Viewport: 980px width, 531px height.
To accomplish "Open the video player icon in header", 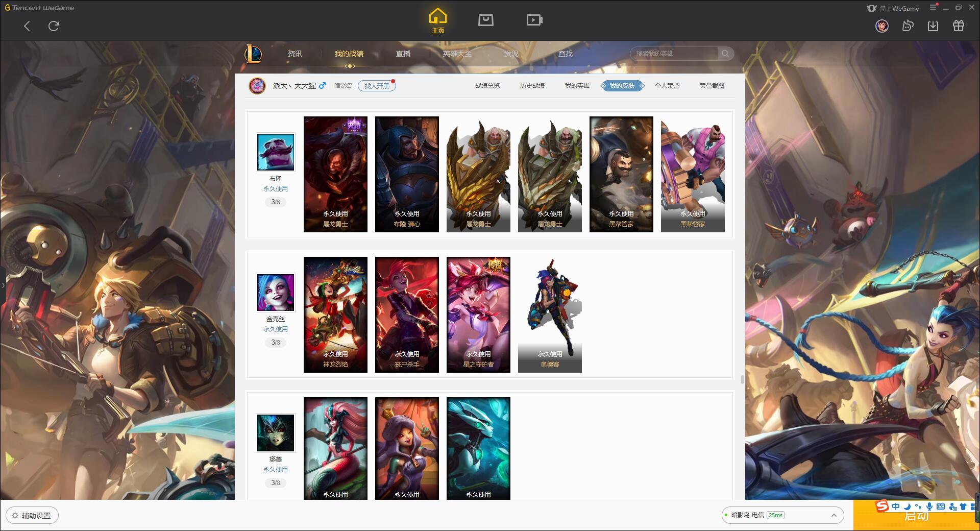I will 534,20.
